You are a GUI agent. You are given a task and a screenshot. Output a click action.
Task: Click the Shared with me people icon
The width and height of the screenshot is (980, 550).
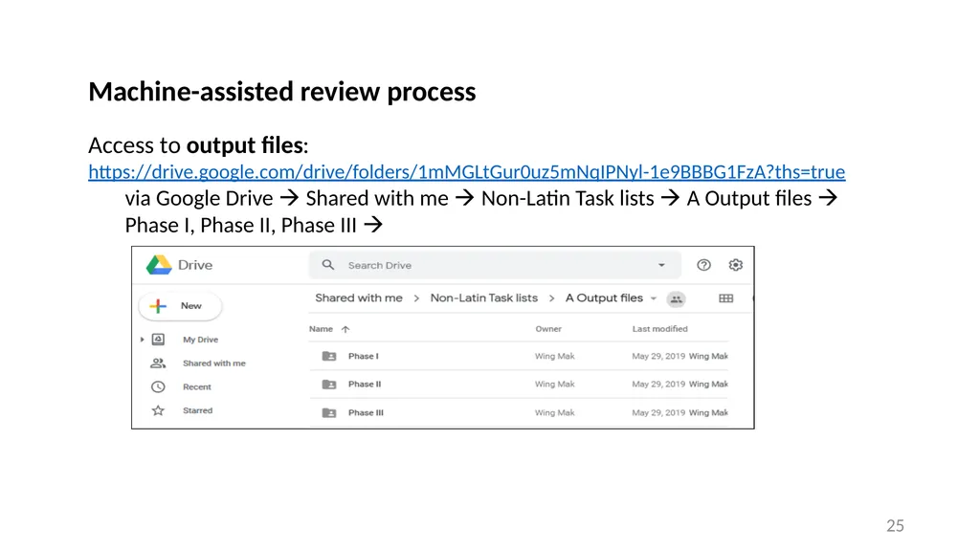[x=158, y=363]
